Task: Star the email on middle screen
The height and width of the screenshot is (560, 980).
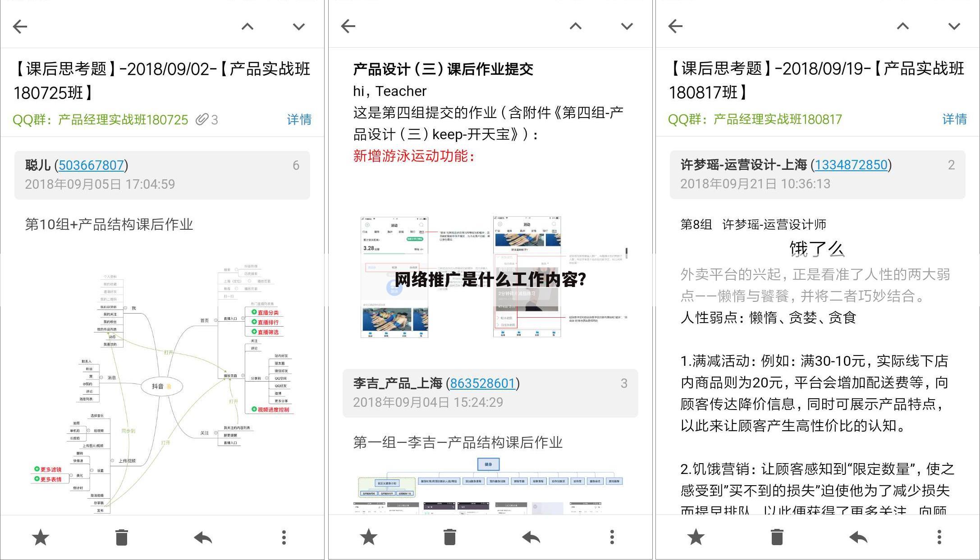Action: (369, 537)
